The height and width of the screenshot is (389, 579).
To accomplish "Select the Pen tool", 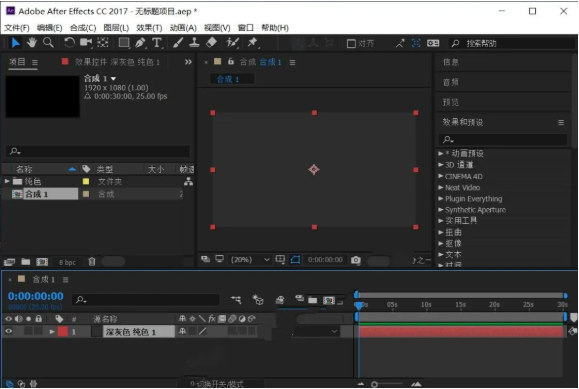I will click(x=140, y=43).
